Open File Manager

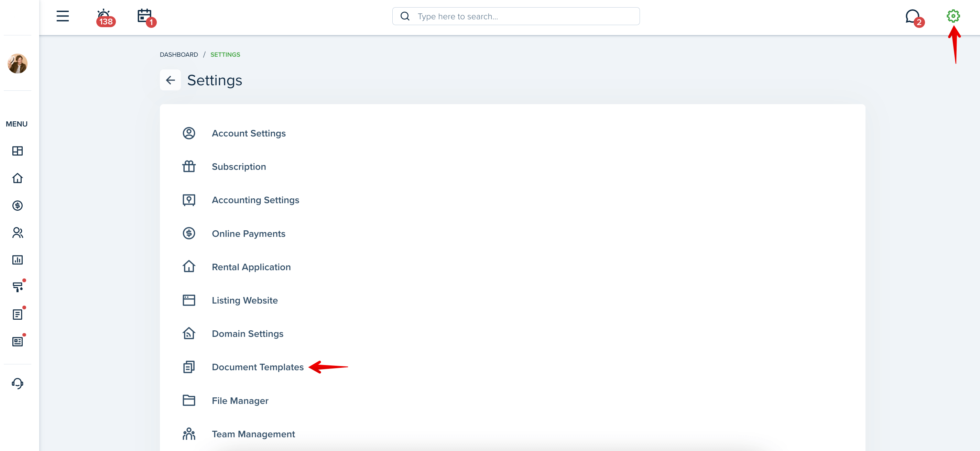click(x=240, y=400)
